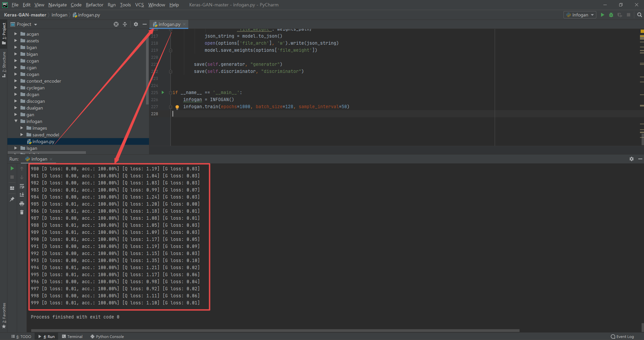Toggle the Favorites tool window sidebar button
Screen dimensions: 644x340
coord(4,316)
